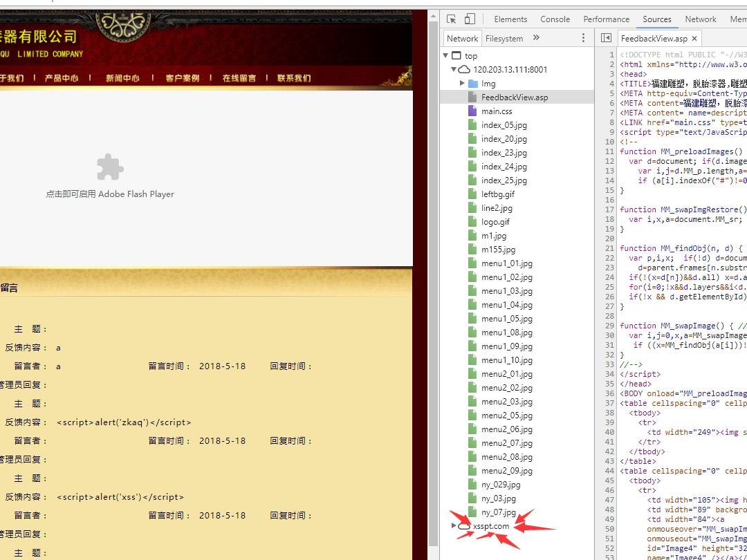Screen dimensions: 747x560
Task: Switch to the Filesystem navigator tab
Action: tap(504, 39)
